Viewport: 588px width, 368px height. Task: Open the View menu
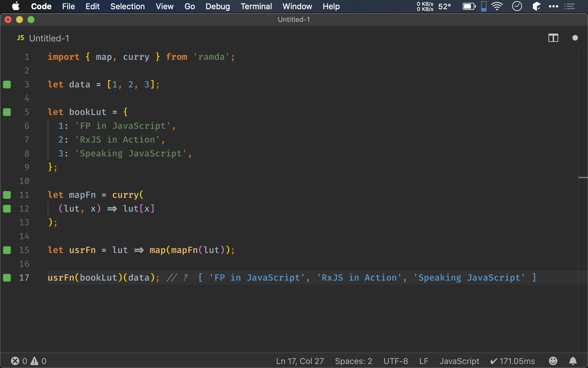click(165, 6)
